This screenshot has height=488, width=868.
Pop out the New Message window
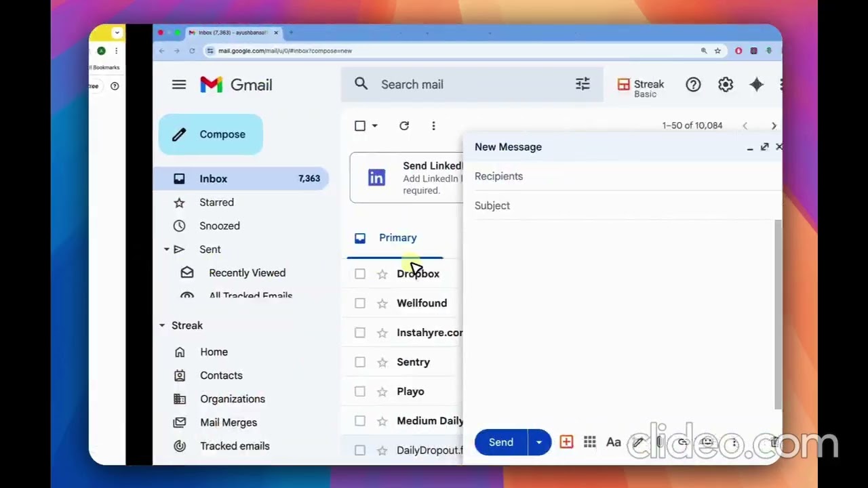764,147
